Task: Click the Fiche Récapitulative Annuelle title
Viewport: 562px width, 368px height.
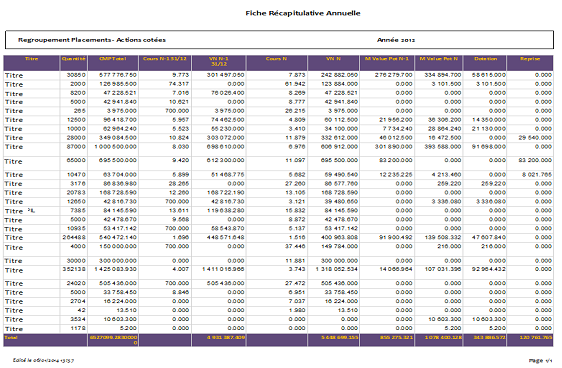Action: click(x=303, y=13)
